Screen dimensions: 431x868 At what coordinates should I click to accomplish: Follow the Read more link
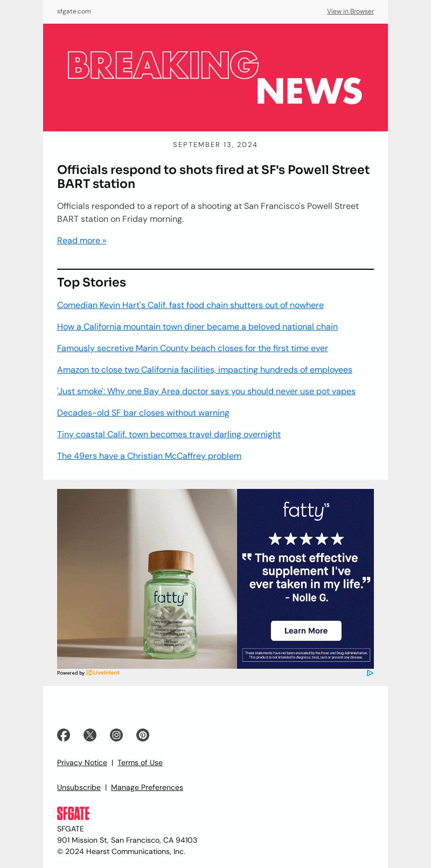(x=82, y=240)
